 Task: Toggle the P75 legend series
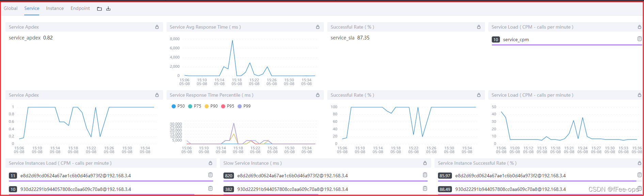(195, 106)
